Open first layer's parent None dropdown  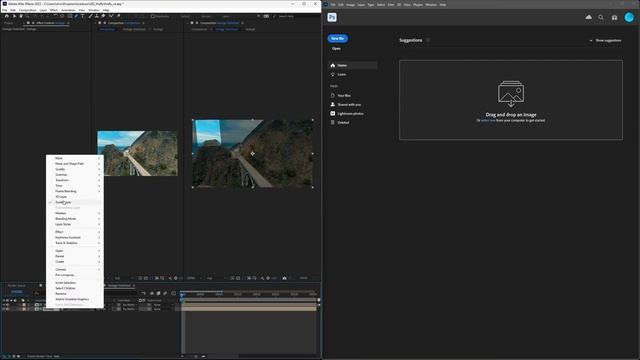(x=162, y=304)
